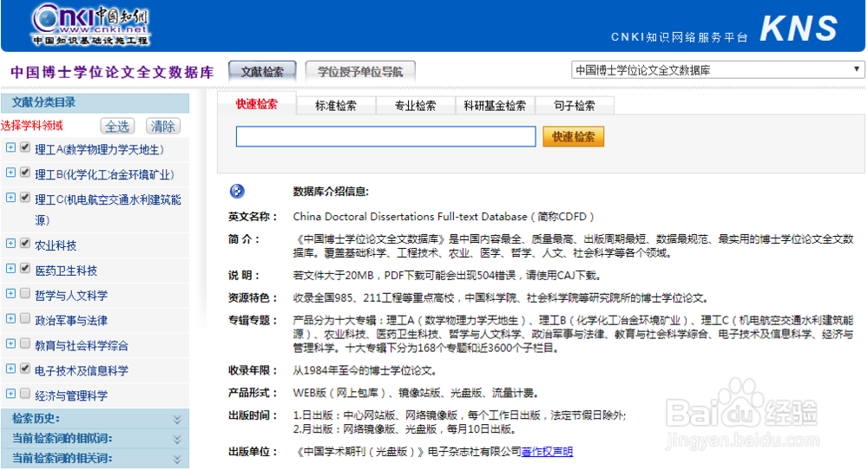Switch to the 句子检索 tab
The height and width of the screenshot is (470, 868).
pyautogui.click(x=575, y=106)
